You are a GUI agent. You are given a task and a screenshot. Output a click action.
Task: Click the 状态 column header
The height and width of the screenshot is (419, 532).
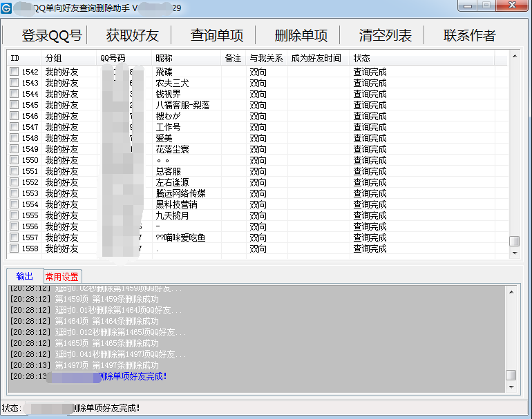(421, 58)
